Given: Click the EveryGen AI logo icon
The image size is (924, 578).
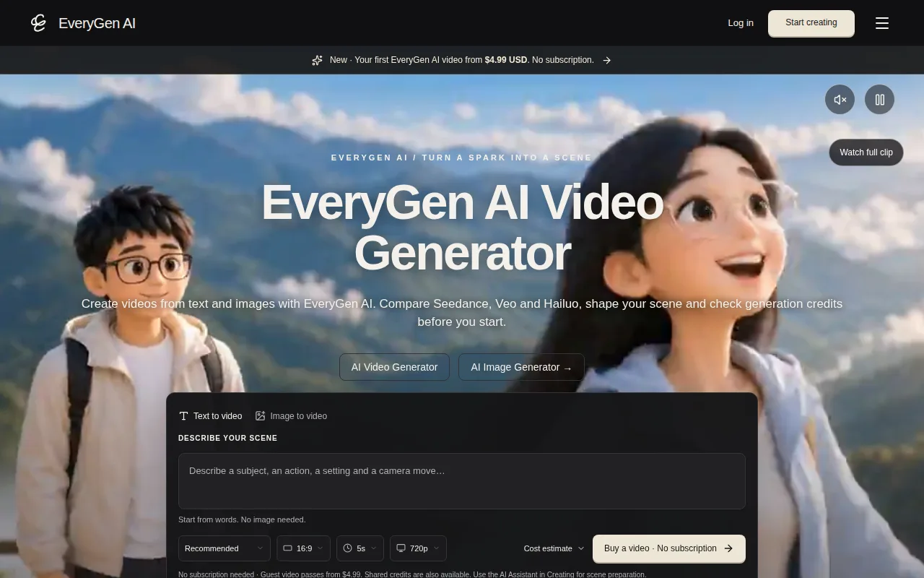Looking at the screenshot, I should (x=38, y=23).
